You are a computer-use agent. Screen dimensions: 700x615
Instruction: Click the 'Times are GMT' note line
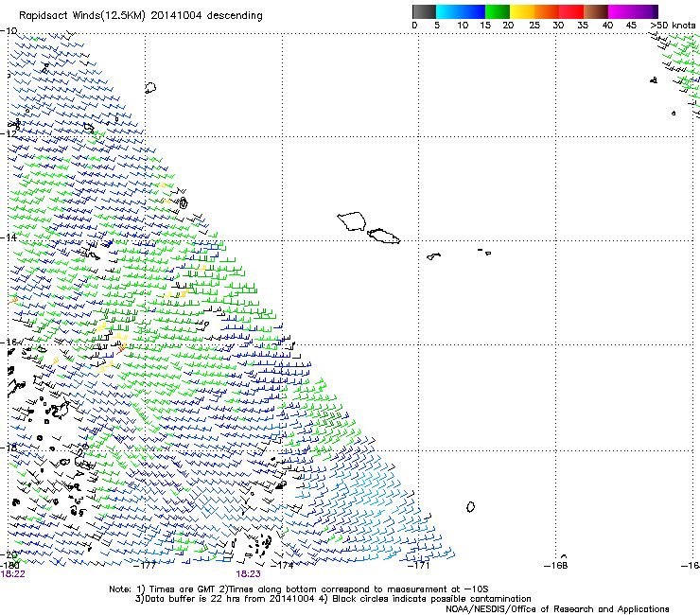[299, 589]
